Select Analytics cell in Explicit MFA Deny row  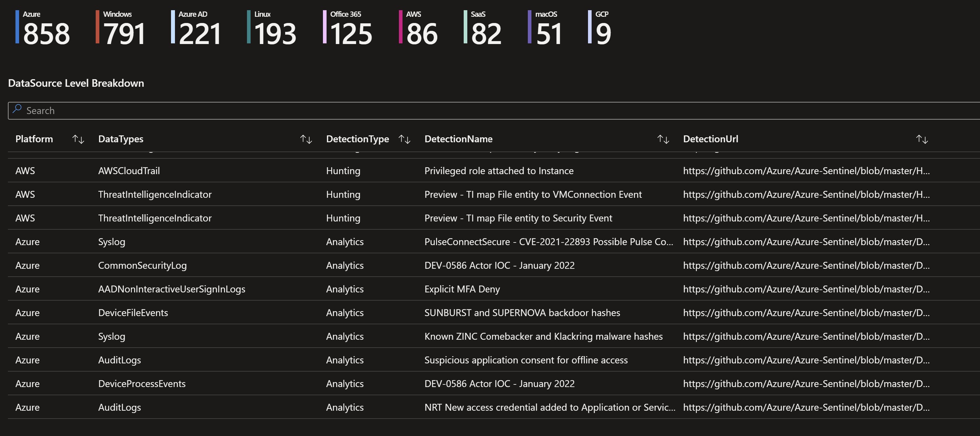tap(345, 289)
